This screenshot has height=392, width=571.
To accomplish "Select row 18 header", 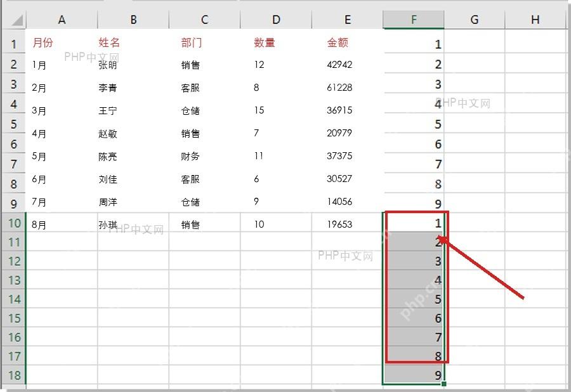I will 15,375.
